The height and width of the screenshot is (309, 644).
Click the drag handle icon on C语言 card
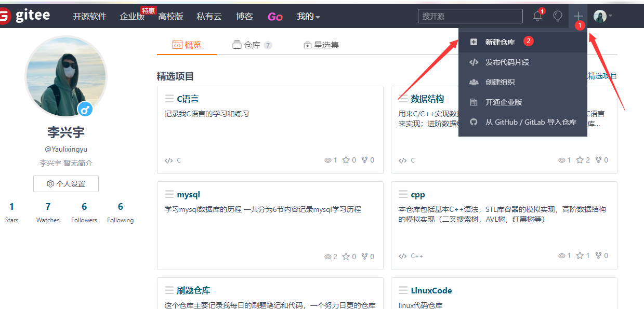[169, 99]
